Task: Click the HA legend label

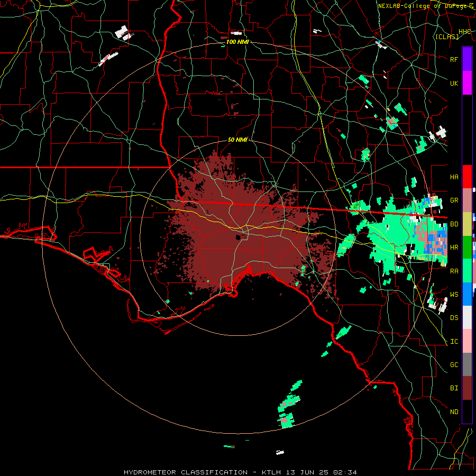Action: coord(454,177)
